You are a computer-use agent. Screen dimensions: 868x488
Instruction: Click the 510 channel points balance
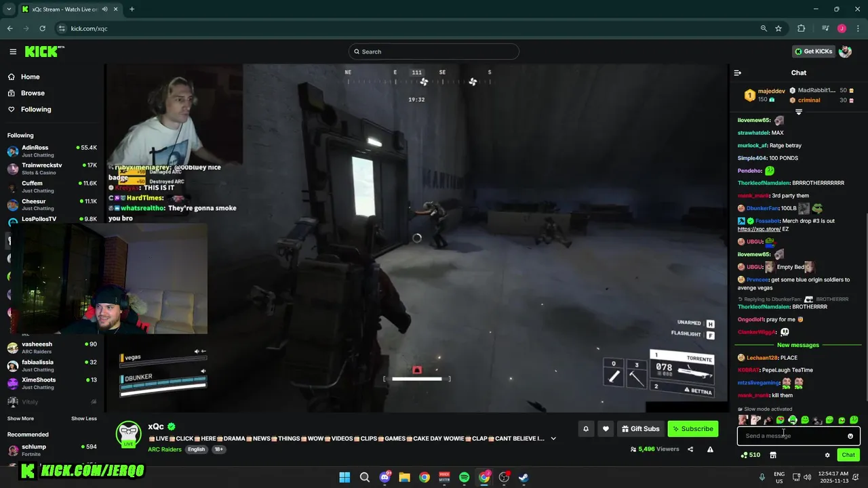[750, 455]
